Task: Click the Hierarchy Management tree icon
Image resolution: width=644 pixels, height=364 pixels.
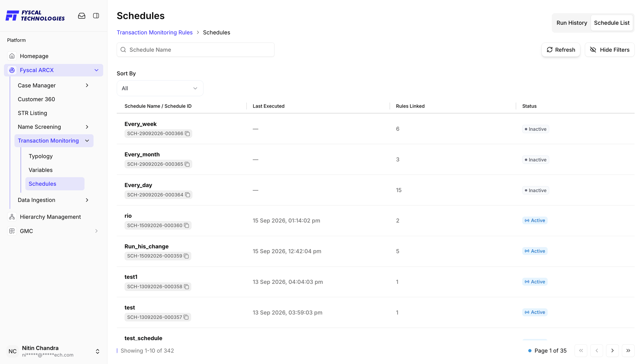Action: pos(12,217)
